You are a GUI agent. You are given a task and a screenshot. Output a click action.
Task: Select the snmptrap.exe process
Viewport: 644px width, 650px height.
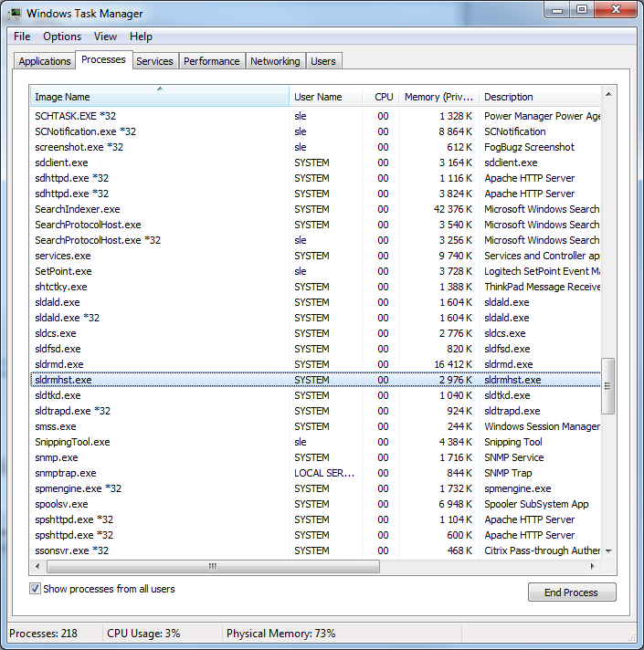pos(315,473)
